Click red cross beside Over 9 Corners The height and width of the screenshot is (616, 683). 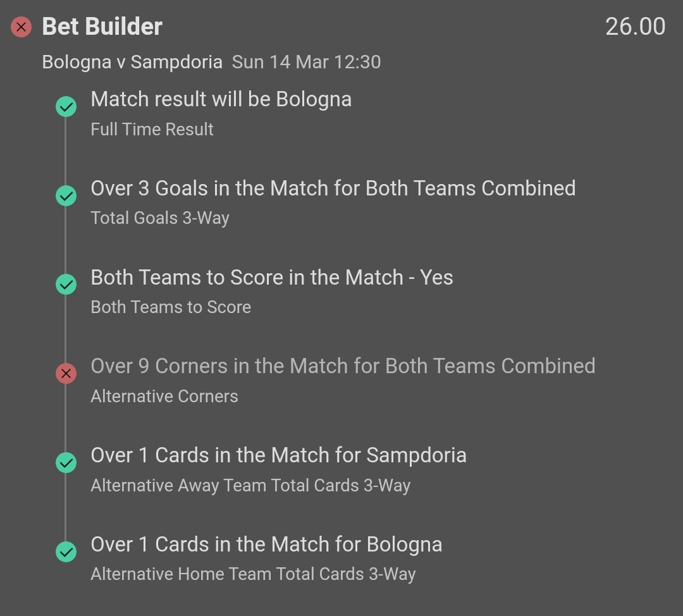[66, 374]
